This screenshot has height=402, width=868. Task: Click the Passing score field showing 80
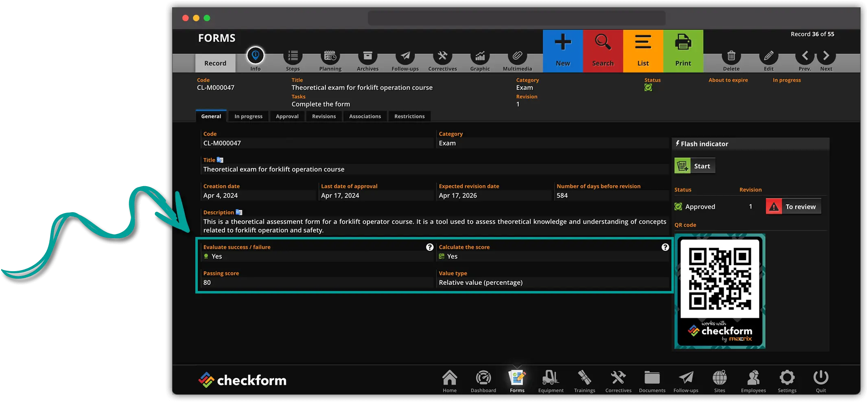317,282
